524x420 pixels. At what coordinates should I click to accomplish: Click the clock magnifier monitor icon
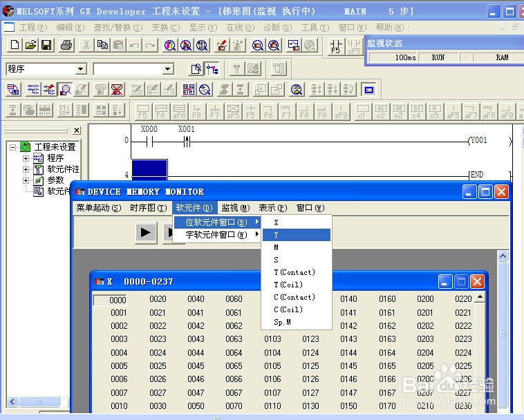pyautogui.click(x=205, y=90)
